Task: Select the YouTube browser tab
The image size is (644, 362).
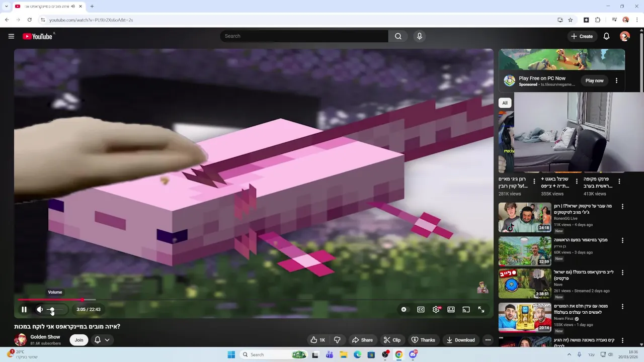Action: (48, 7)
